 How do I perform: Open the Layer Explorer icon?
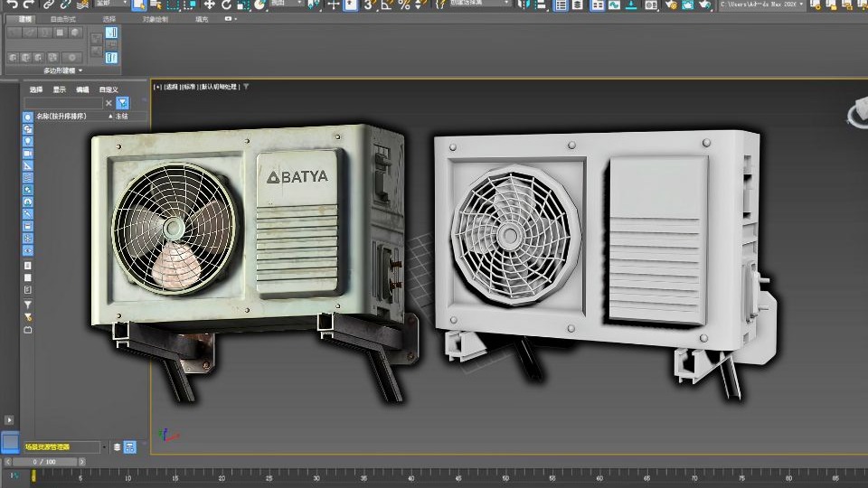[x=578, y=5]
